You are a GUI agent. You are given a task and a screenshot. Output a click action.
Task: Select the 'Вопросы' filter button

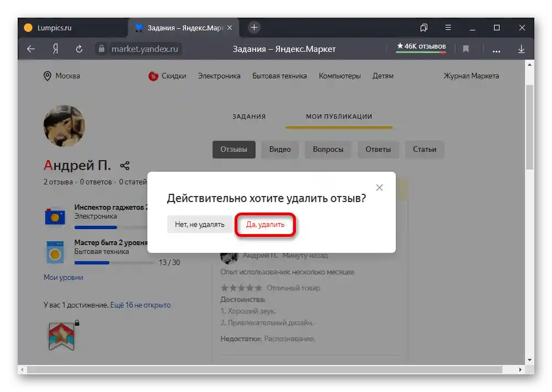[328, 149]
